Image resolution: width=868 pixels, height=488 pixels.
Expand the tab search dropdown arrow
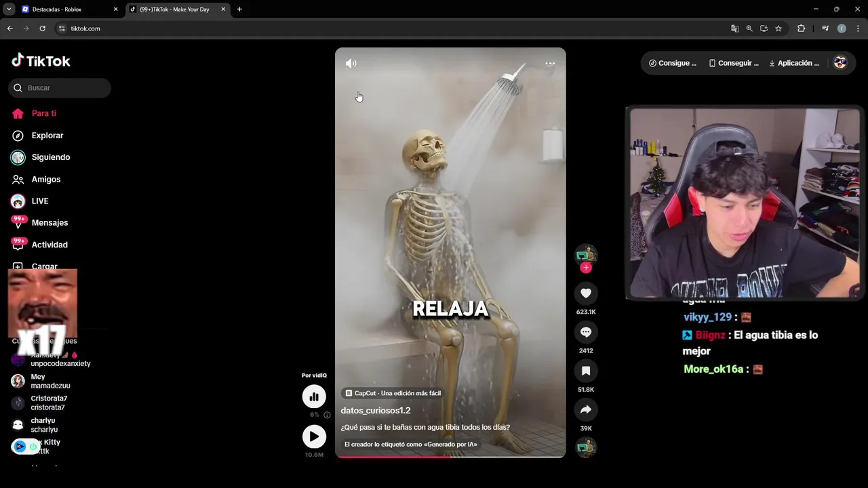[9, 9]
